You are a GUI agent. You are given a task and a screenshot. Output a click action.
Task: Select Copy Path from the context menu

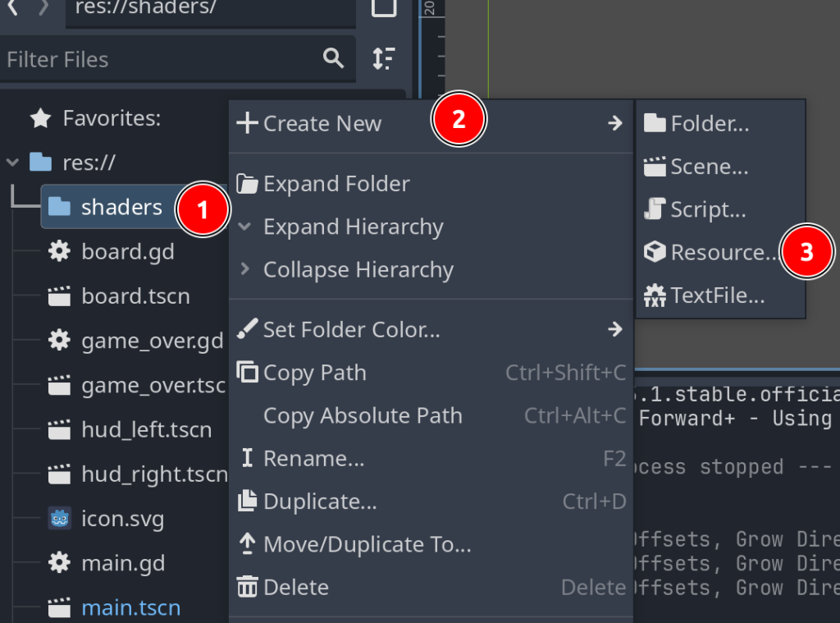(x=314, y=373)
